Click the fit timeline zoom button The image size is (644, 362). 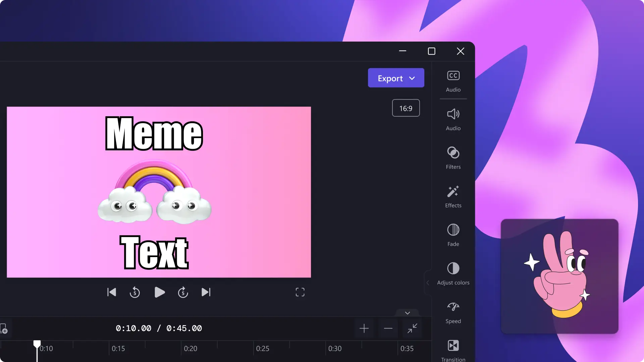pos(412,328)
